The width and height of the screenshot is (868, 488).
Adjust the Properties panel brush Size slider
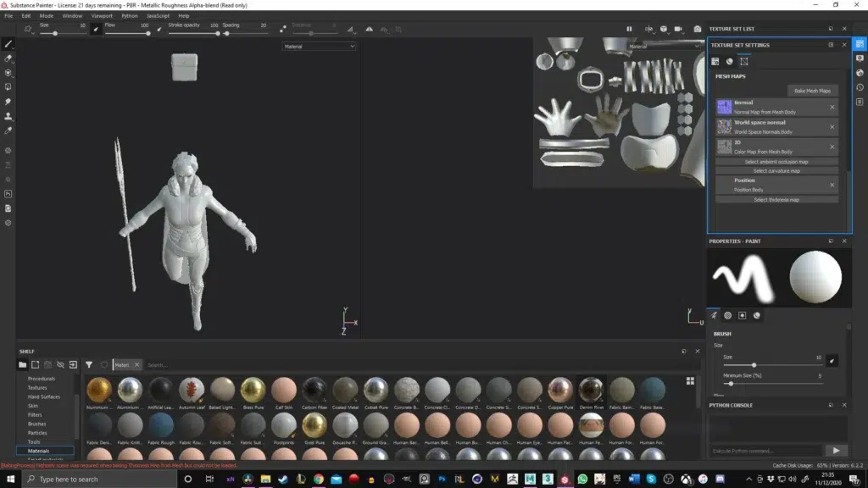coord(772,365)
